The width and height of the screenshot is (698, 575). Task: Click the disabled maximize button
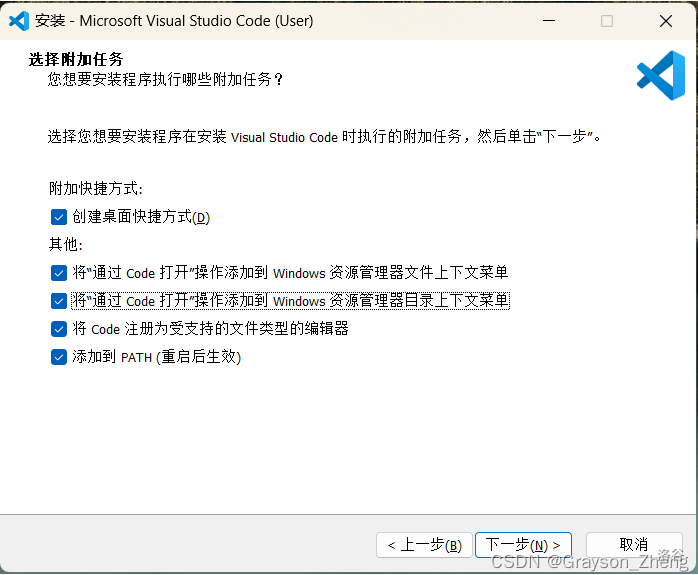607,21
